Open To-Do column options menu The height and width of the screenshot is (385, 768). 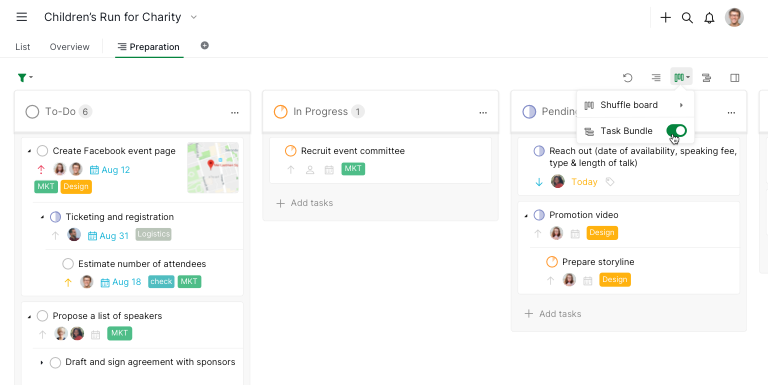pos(235,113)
